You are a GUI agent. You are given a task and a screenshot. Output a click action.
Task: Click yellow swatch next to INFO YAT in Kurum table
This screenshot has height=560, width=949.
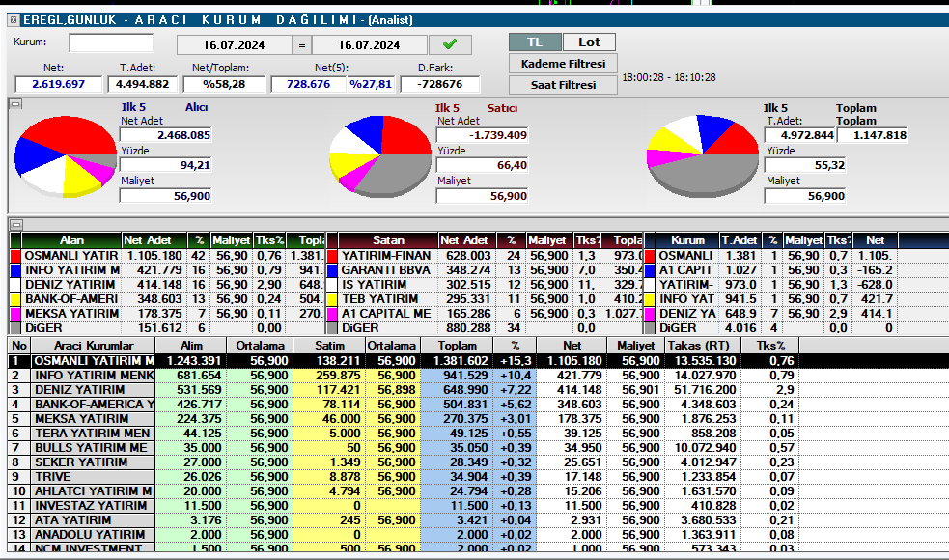pos(650,299)
